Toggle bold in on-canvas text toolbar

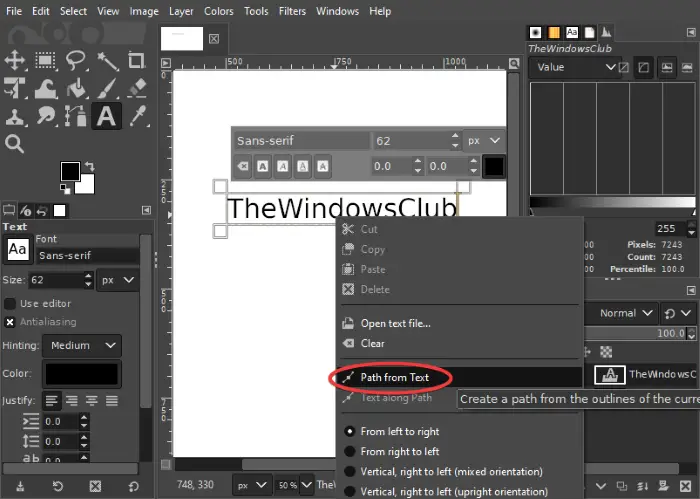[x=262, y=166]
